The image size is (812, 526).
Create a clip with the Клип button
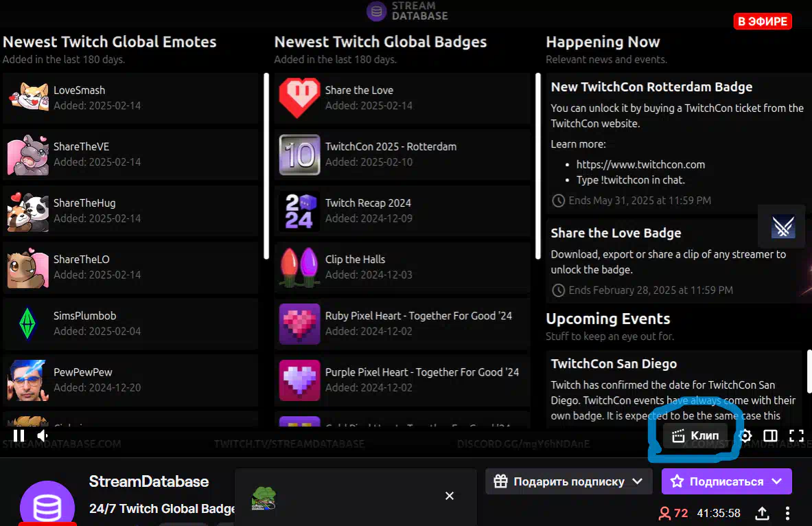pos(695,436)
